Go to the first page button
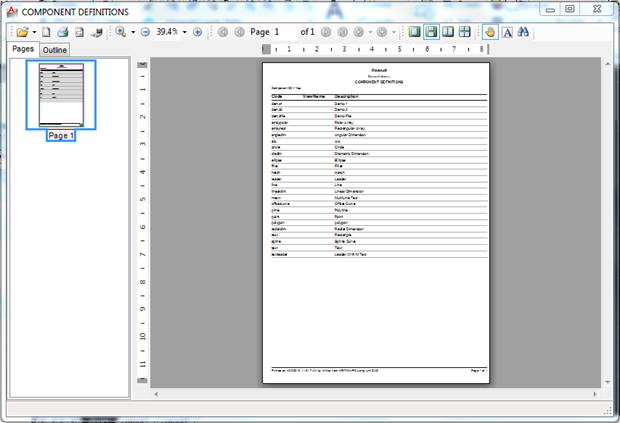Screen dimensions: 620x423 point(222,32)
